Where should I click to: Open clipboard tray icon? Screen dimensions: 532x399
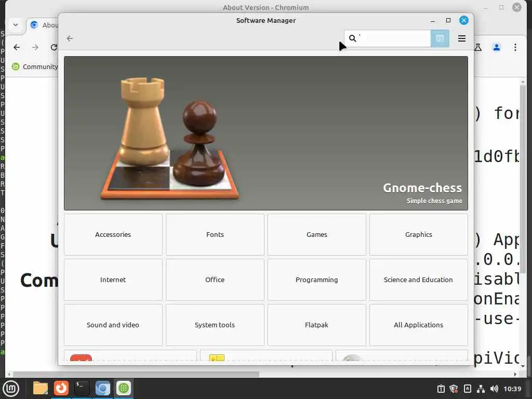441,389
